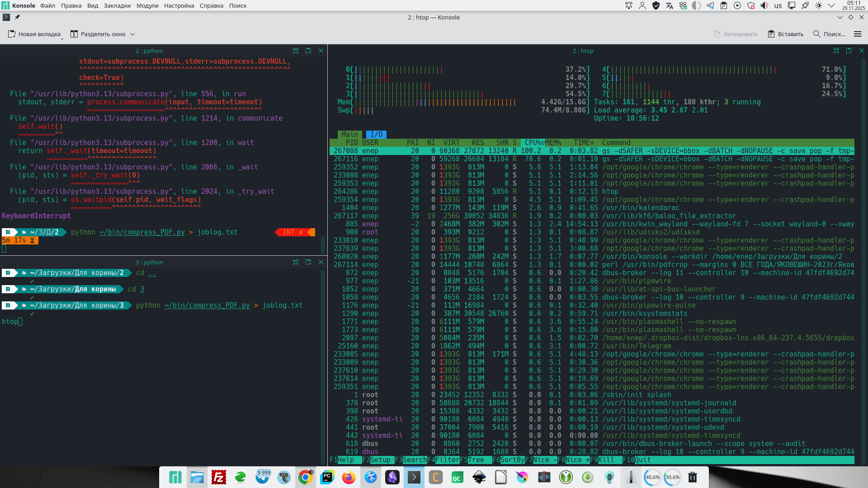Screen dimensions: 868x488
Task: Expand hidden system tray icons chevron
Action: pos(831,5)
